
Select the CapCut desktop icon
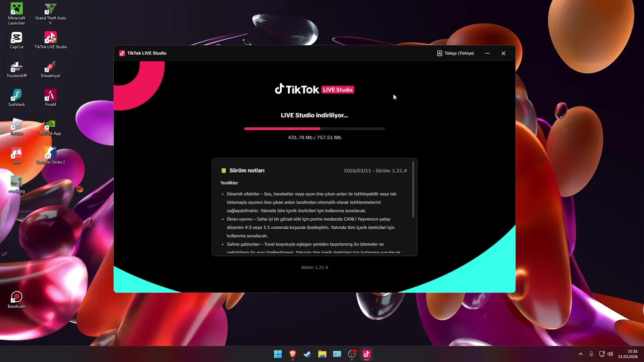pos(17,40)
